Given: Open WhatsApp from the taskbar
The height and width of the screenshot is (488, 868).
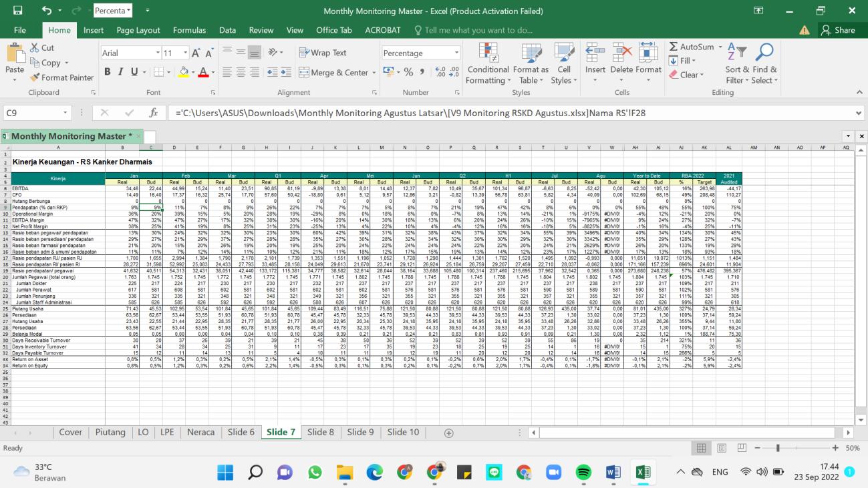Looking at the screenshot, I should coord(315,472).
